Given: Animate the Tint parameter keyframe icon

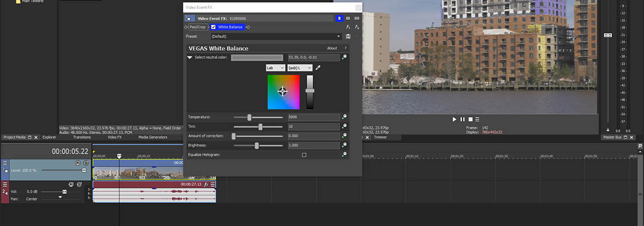Looking at the screenshot, I should pyautogui.click(x=344, y=126).
